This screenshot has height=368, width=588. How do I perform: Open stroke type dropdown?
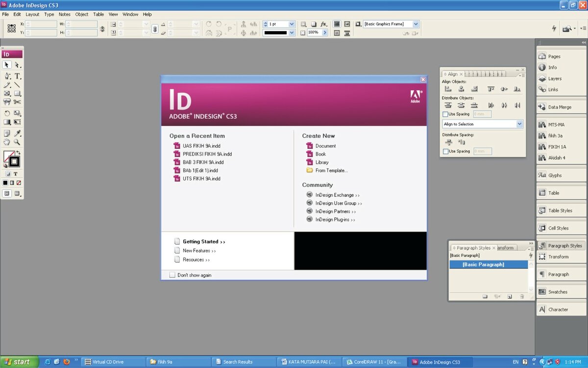point(292,33)
